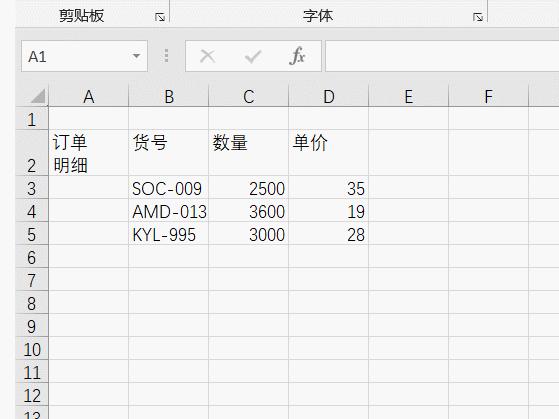Click cell containing 订单明细
Image resolution: width=559 pixels, height=419 pixels.
point(88,153)
